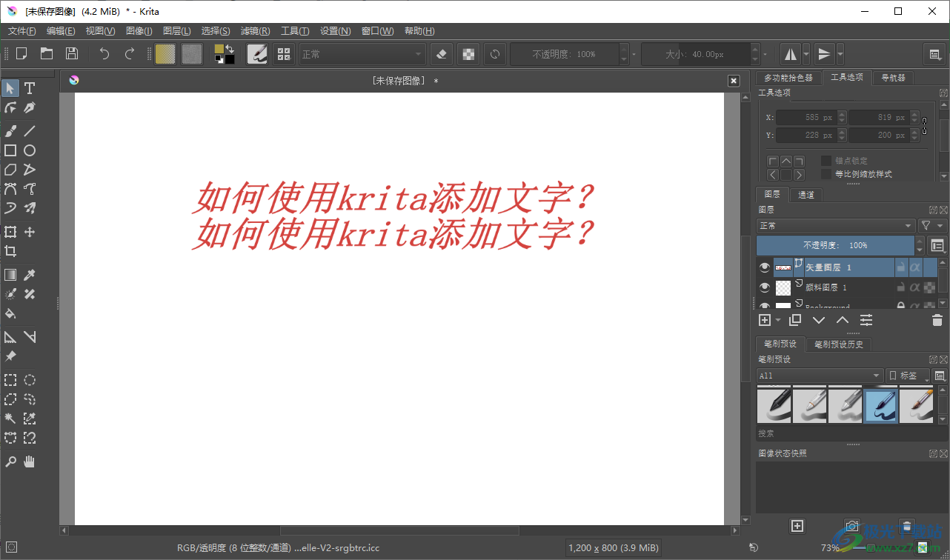
Task: Enable the 等比例缩放样式 checkbox
Action: coord(826,174)
